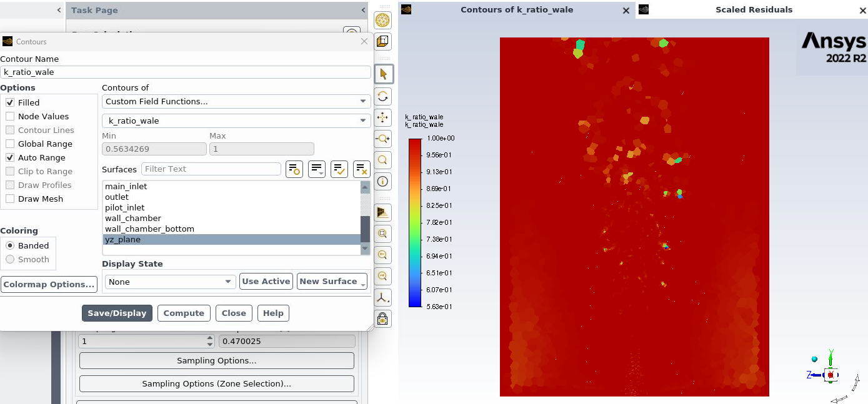This screenshot has width=868, height=404.
Task: Open the Custom Field Functions dropdown
Action: coord(236,101)
